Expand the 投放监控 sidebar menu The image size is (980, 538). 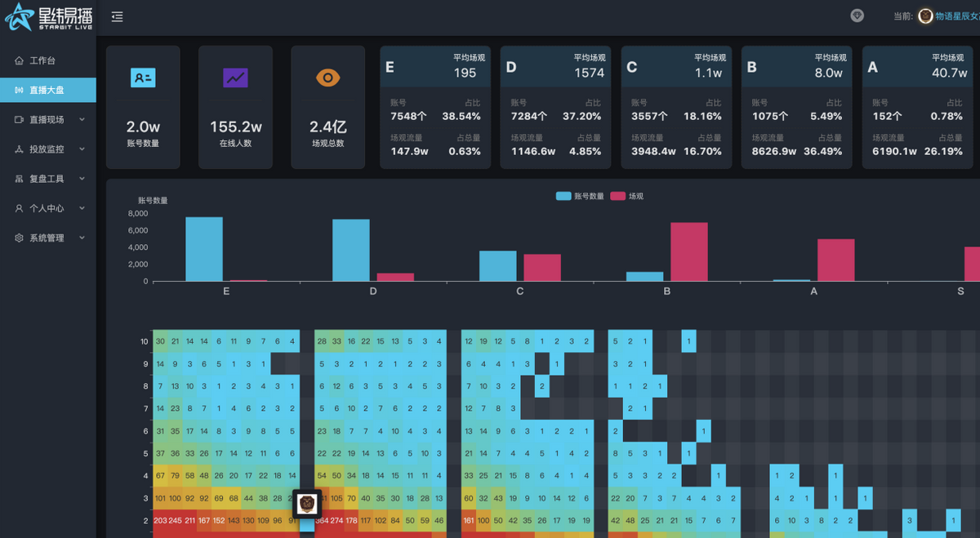pos(48,149)
